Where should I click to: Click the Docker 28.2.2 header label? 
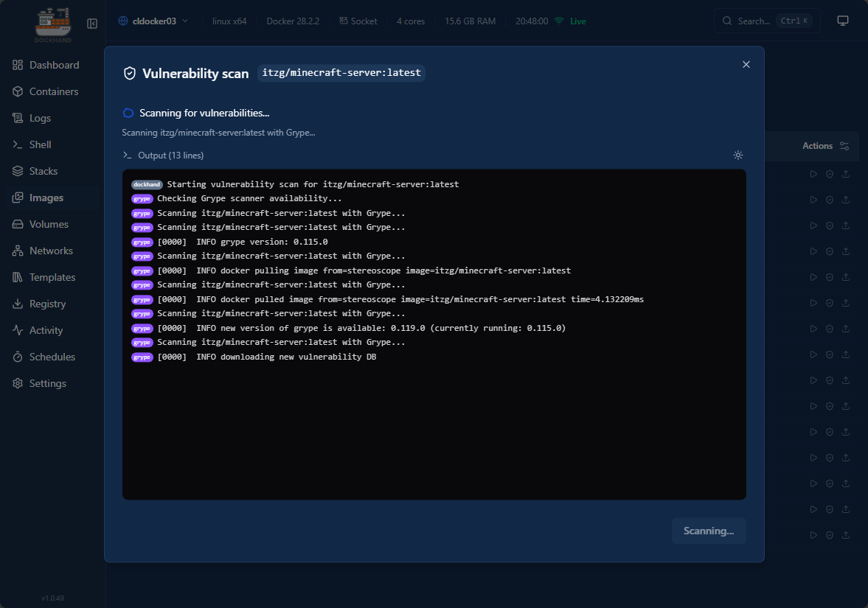click(x=293, y=21)
